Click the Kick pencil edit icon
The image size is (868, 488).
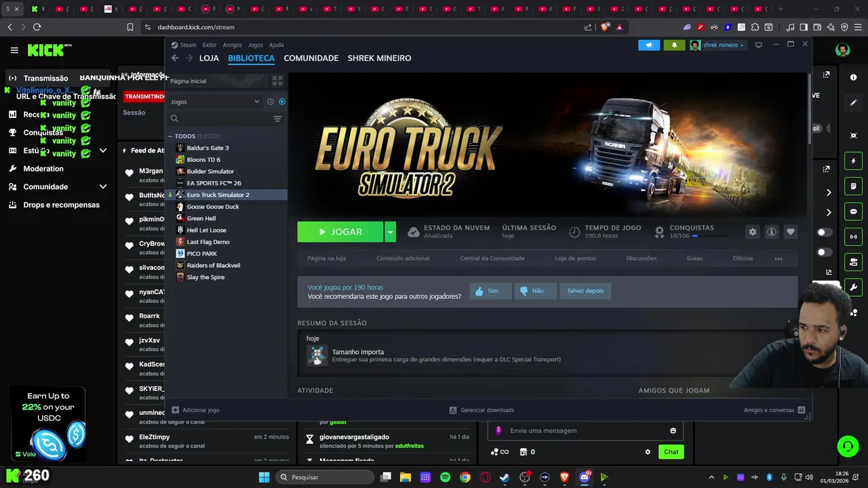(854, 103)
